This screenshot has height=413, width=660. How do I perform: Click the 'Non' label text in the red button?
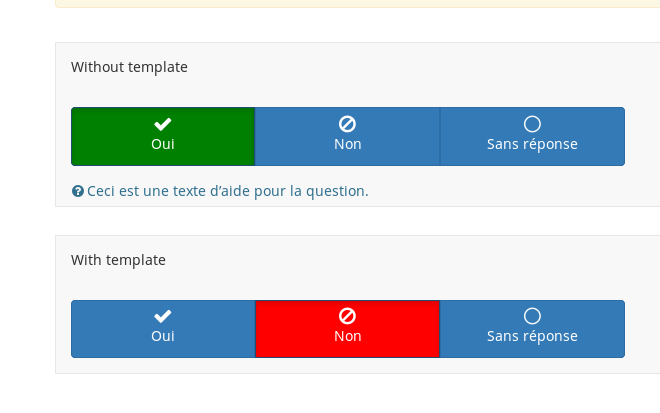347,337
